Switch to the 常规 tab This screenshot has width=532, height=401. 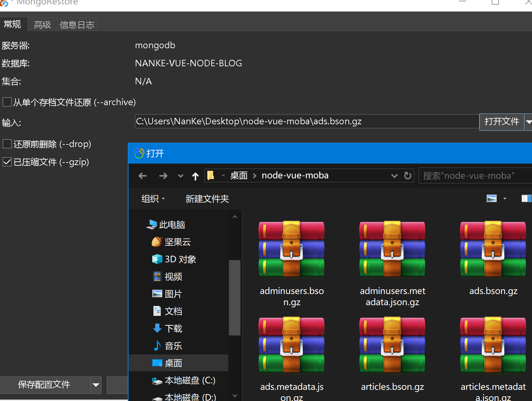13,24
